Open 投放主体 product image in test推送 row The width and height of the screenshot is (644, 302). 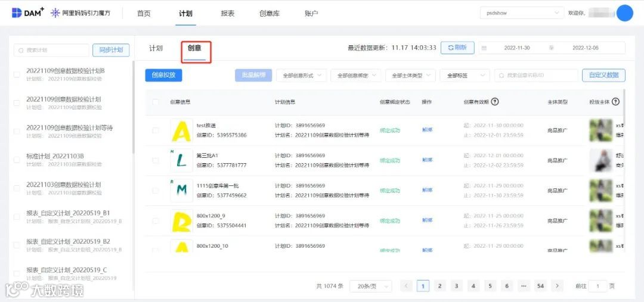601,130
